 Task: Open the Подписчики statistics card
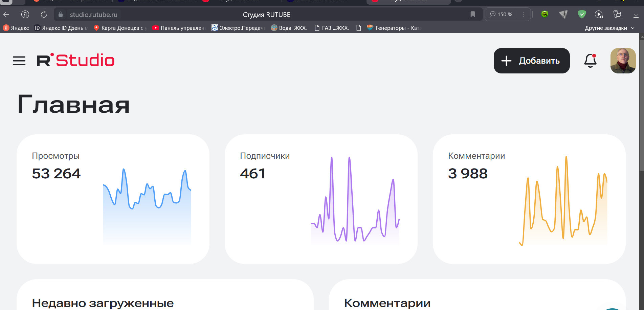[x=321, y=199]
